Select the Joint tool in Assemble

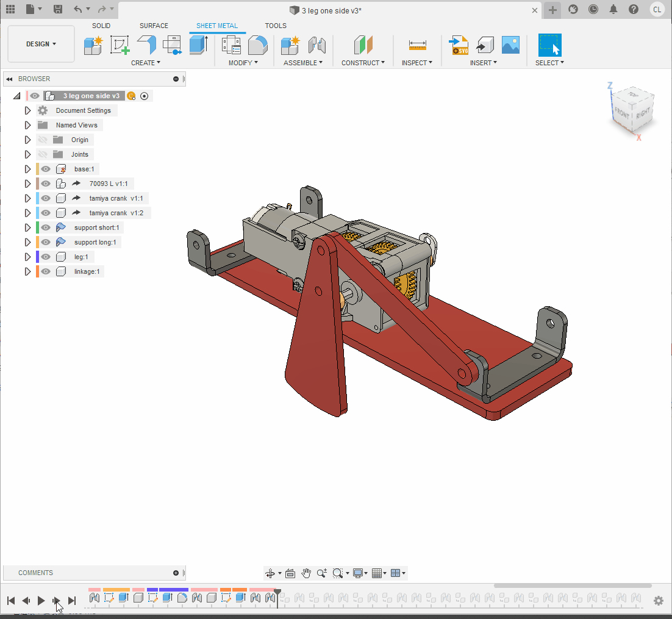point(316,45)
